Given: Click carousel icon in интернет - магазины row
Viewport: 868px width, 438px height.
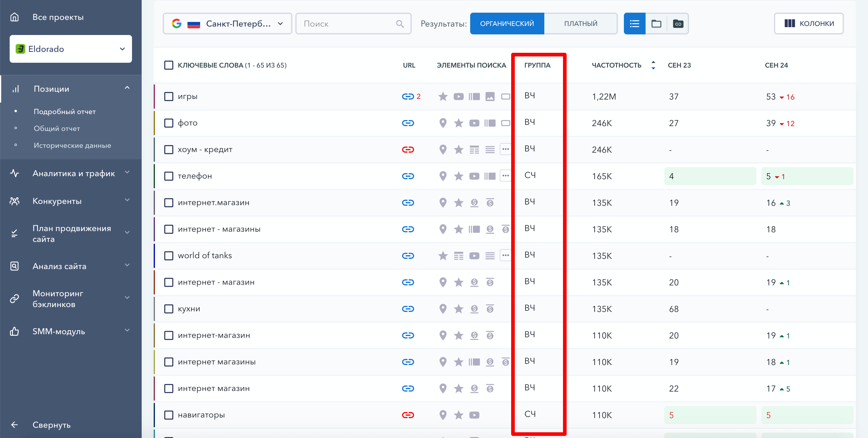Looking at the screenshot, I should click(x=474, y=229).
